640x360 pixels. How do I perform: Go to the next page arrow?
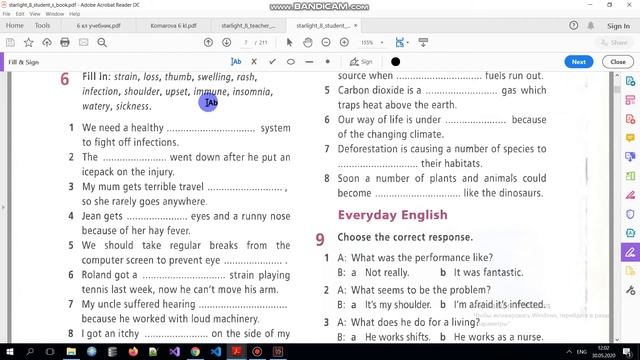tap(227, 42)
